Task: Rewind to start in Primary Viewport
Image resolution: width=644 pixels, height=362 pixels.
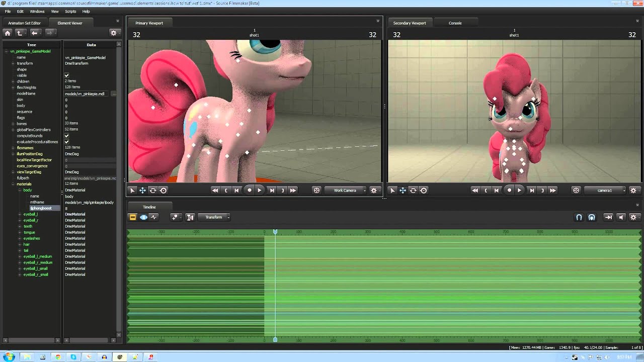Action: 215,190
